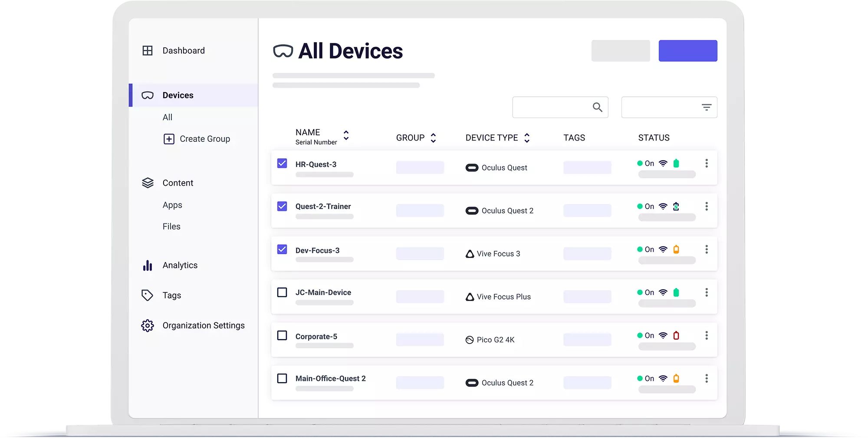
Task: Open the Analytics bar chart icon
Action: (x=147, y=265)
